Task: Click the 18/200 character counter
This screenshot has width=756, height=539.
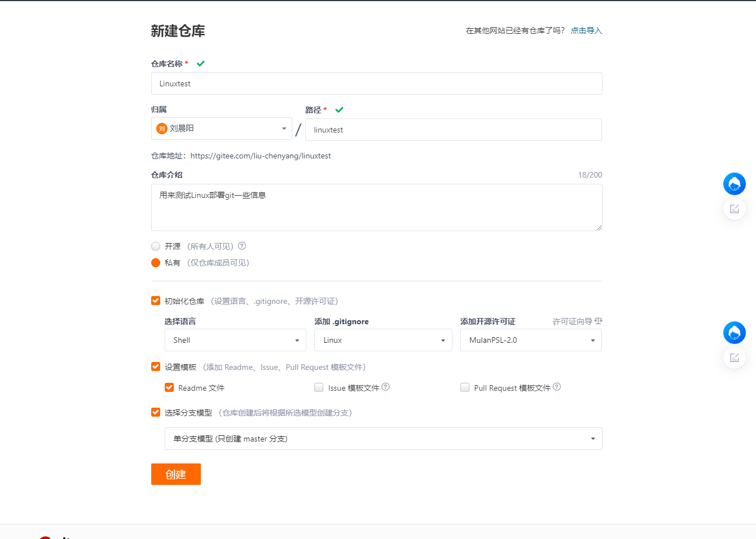Action: coord(590,175)
